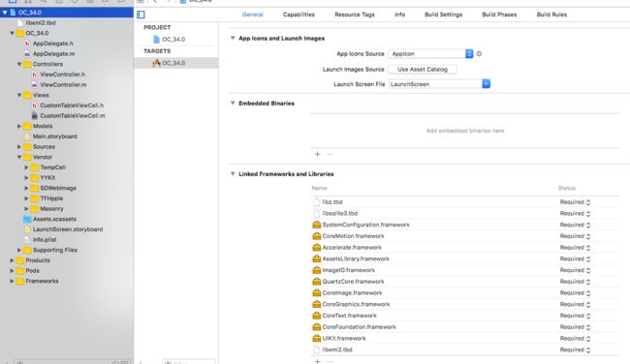
Task: Click the LaunchScreen.storyboard file icon
Action: coord(27,229)
